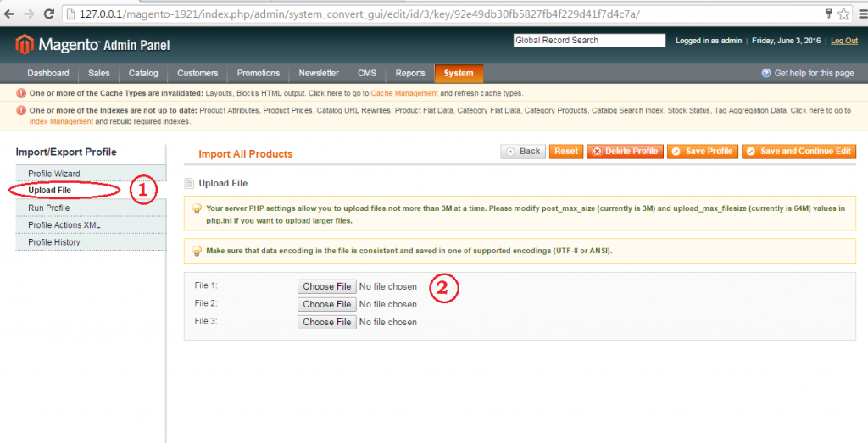
Task: Click the browser address bar URL
Action: (359, 14)
